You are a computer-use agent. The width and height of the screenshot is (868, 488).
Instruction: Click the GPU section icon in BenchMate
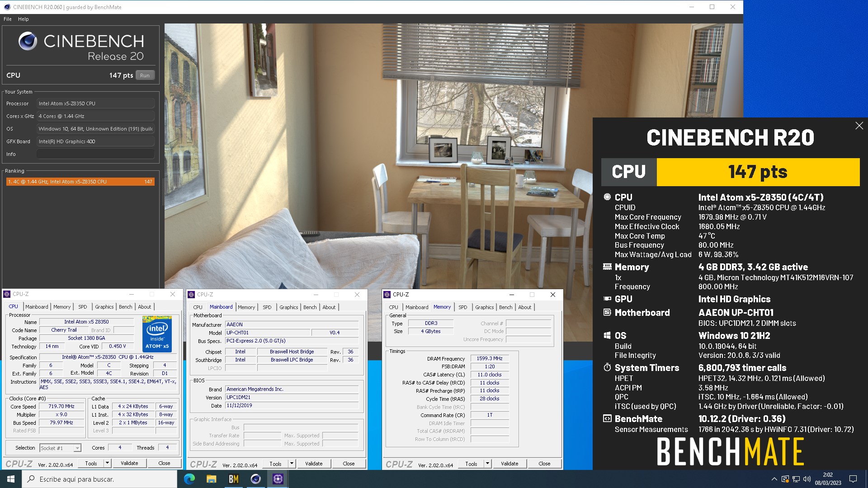pos(607,299)
